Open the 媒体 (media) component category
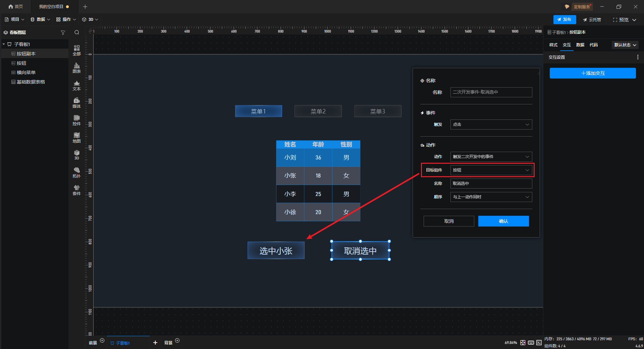 [x=76, y=103]
